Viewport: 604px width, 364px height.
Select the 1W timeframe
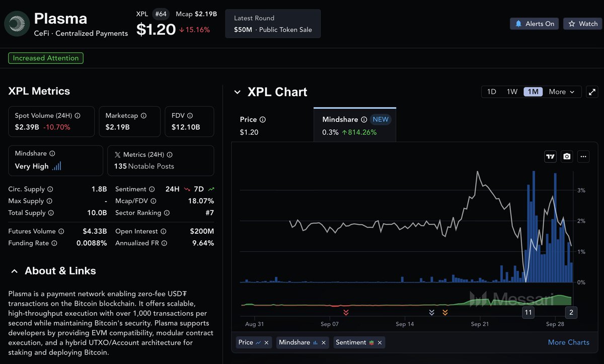coord(512,92)
